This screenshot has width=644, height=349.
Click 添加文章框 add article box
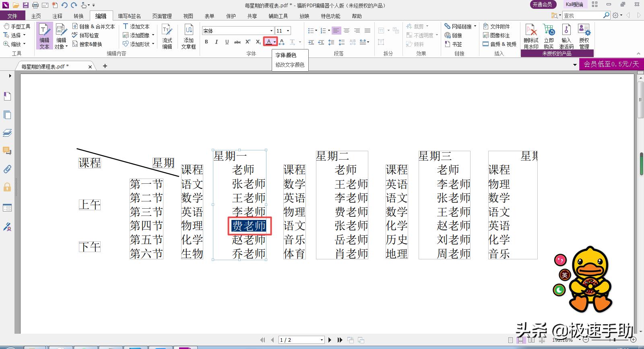point(188,36)
